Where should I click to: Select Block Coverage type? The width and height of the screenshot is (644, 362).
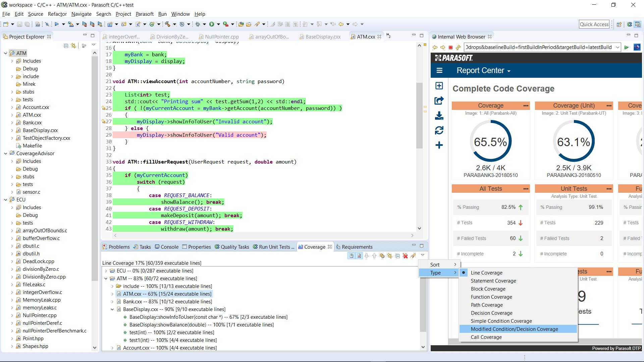488,289
